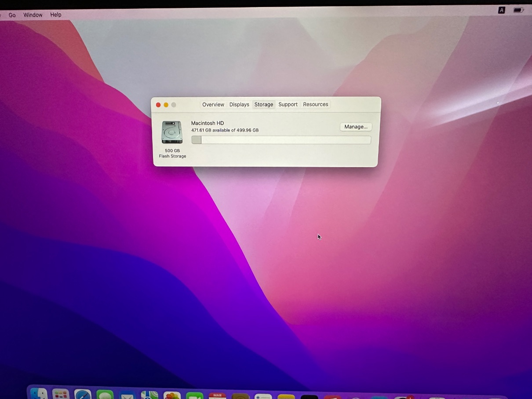Open Maps from the dock

tap(150, 395)
